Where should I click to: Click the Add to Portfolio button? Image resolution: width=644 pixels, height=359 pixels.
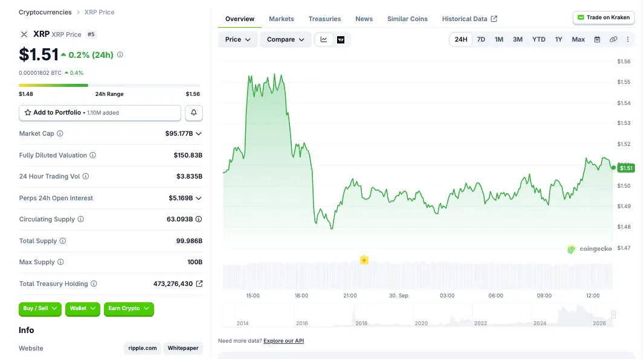tap(100, 112)
